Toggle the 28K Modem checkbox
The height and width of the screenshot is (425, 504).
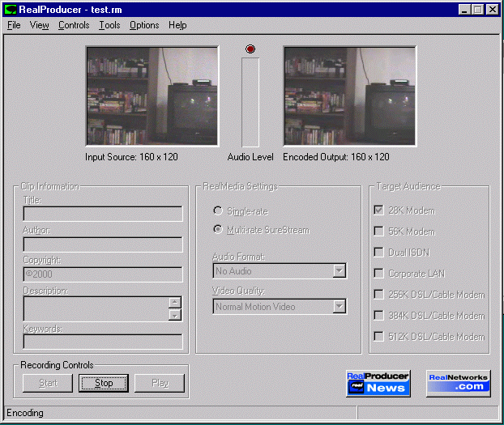click(378, 210)
